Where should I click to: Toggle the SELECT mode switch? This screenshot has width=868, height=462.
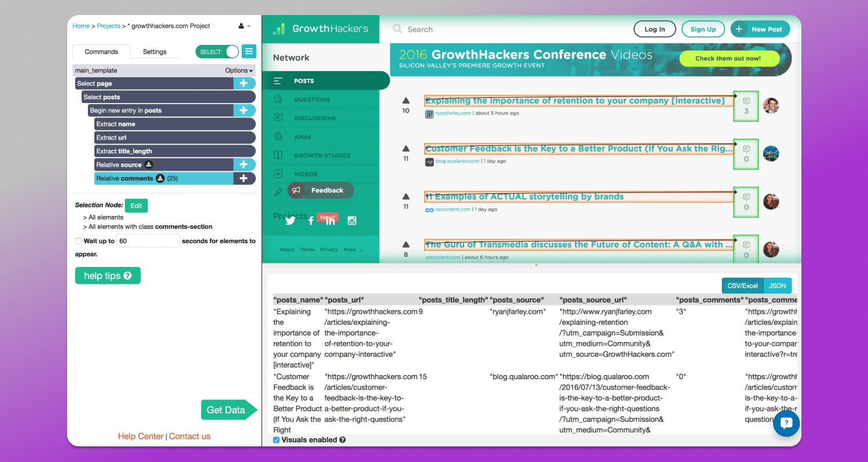click(218, 52)
